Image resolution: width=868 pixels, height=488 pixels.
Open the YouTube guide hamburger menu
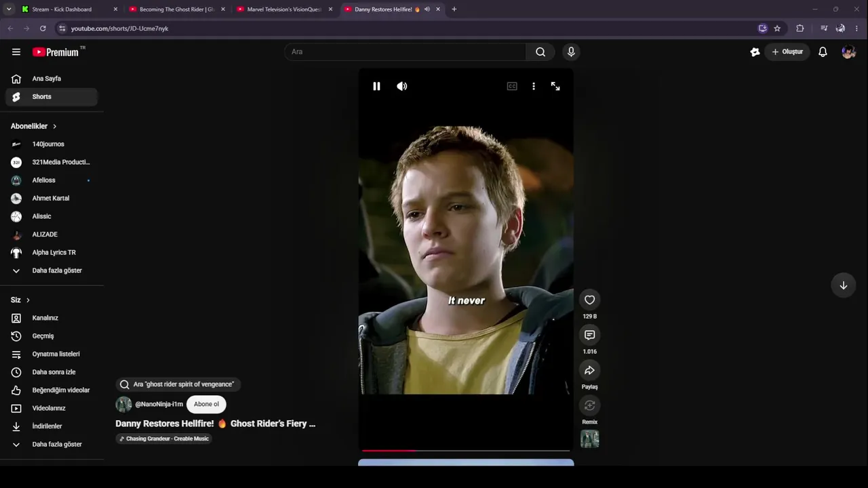(16, 52)
